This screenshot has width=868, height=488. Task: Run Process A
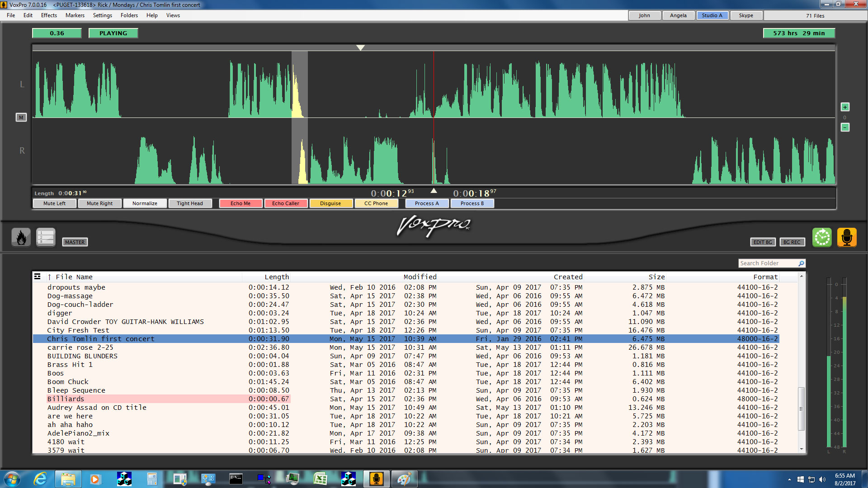427,203
